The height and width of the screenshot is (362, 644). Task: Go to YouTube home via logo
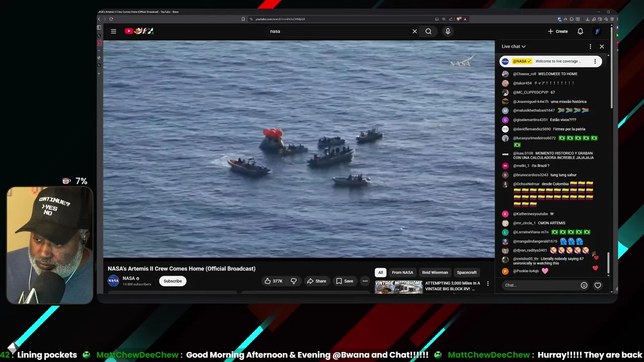(x=139, y=31)
